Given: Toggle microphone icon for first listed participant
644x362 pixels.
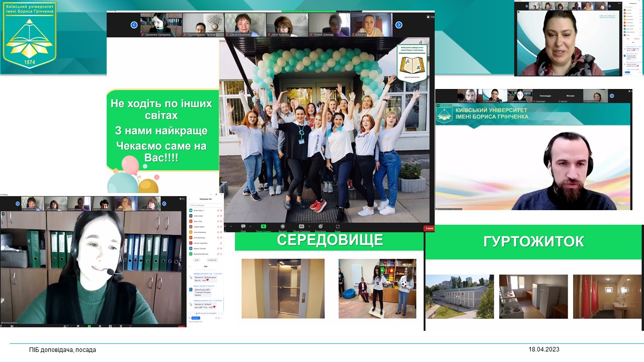Looking at the screenshot, I should point(217,210).
